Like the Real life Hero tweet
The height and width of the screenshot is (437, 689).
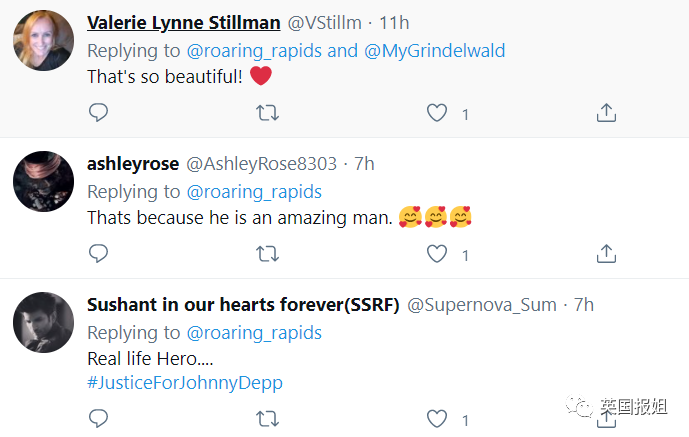[x=437, y=417]
